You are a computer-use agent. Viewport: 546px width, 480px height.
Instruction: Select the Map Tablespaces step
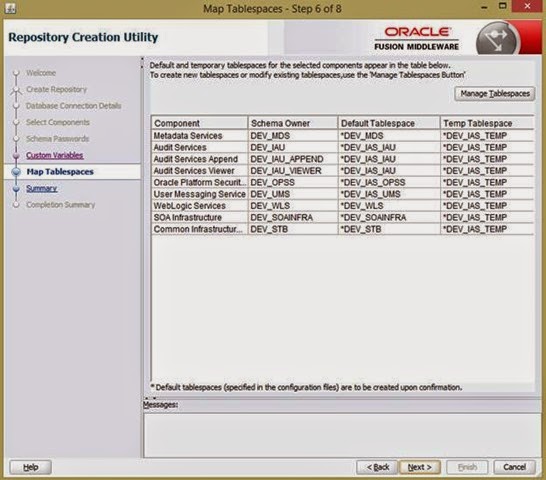click(60, 172)
